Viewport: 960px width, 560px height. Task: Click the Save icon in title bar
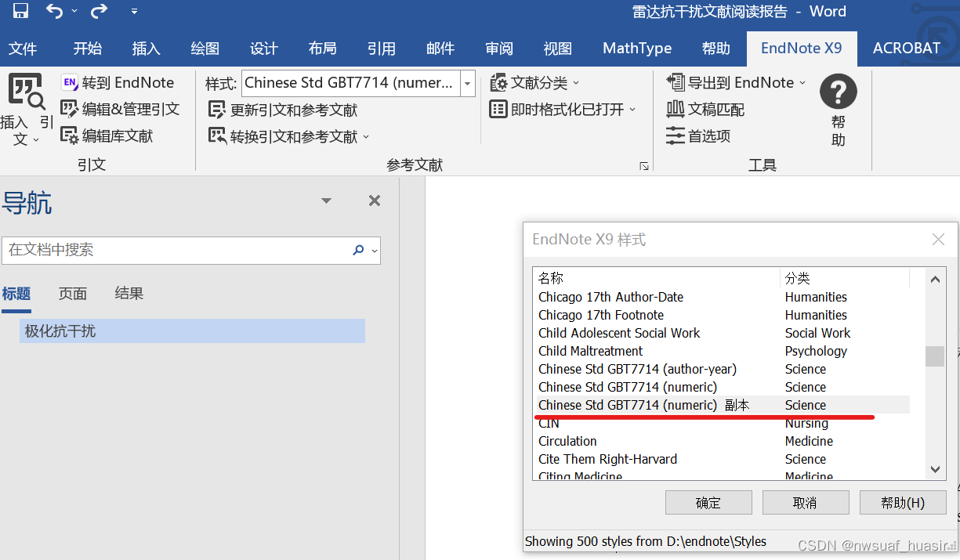(21, 11)
